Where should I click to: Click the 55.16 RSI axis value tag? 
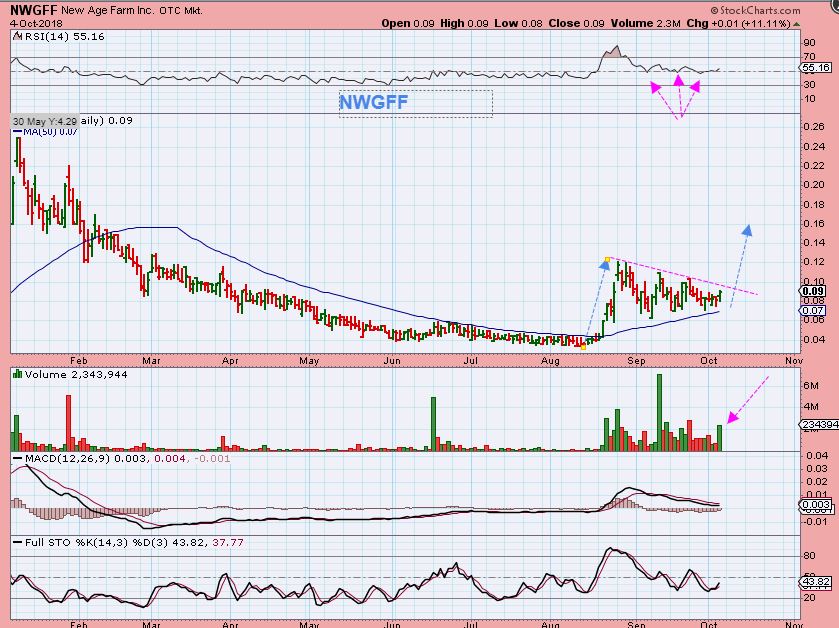point(816,67)
